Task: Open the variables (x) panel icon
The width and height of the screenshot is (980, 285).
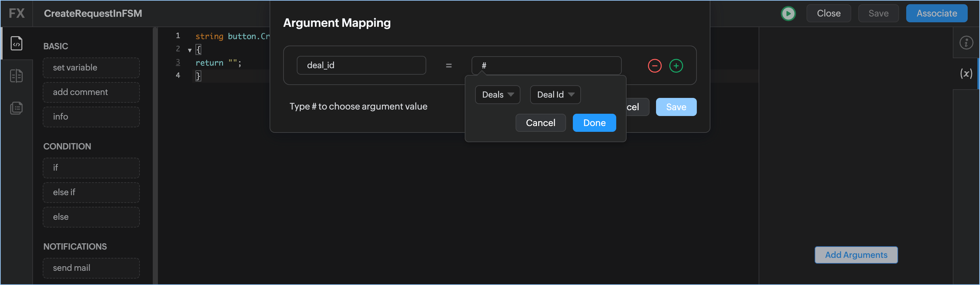Action: pyautogui.click(x=965, y=73)
